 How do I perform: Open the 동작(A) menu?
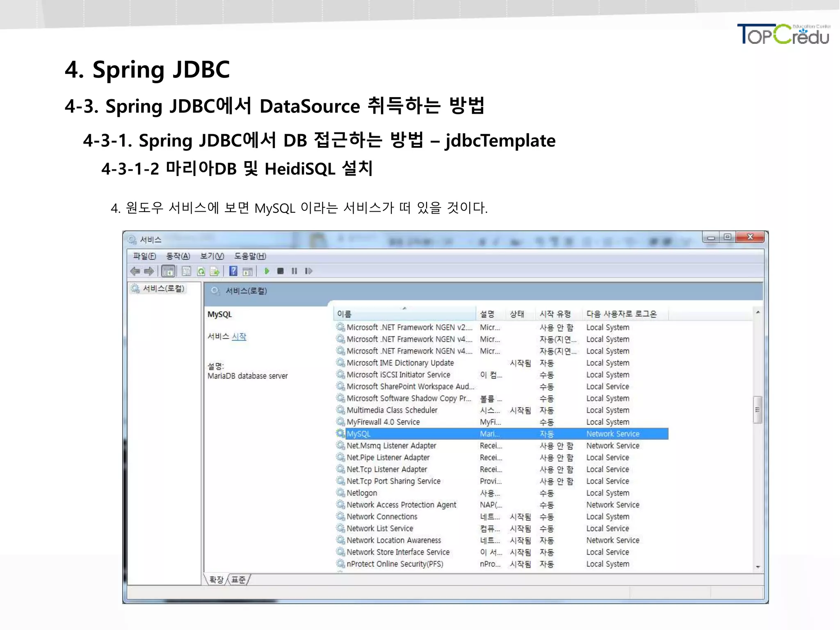178,256
